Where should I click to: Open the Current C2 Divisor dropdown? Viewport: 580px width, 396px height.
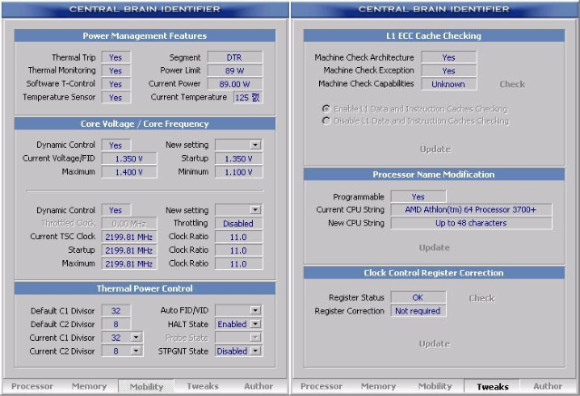(136, 351)
